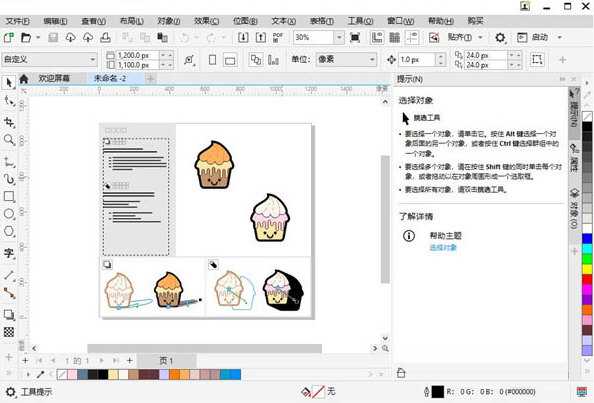Toggle Show Rulers button

point(377,37)
